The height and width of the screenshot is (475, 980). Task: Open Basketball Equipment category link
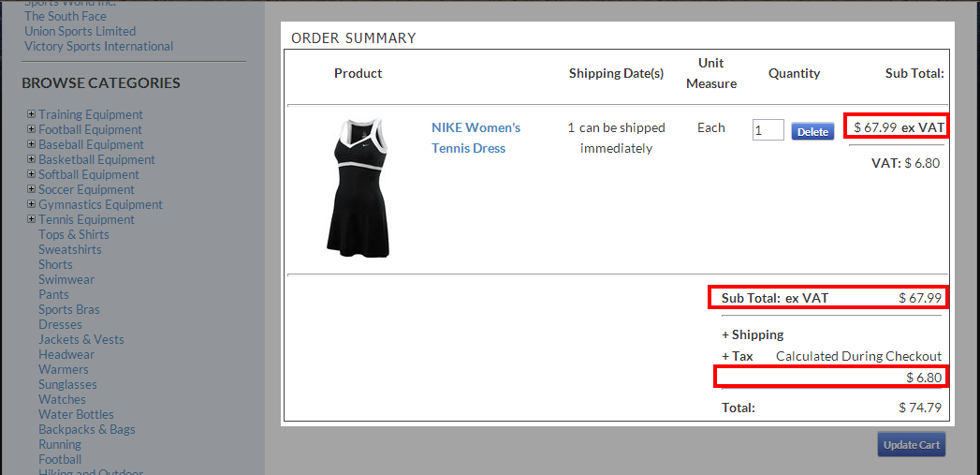tap(96, 159)
